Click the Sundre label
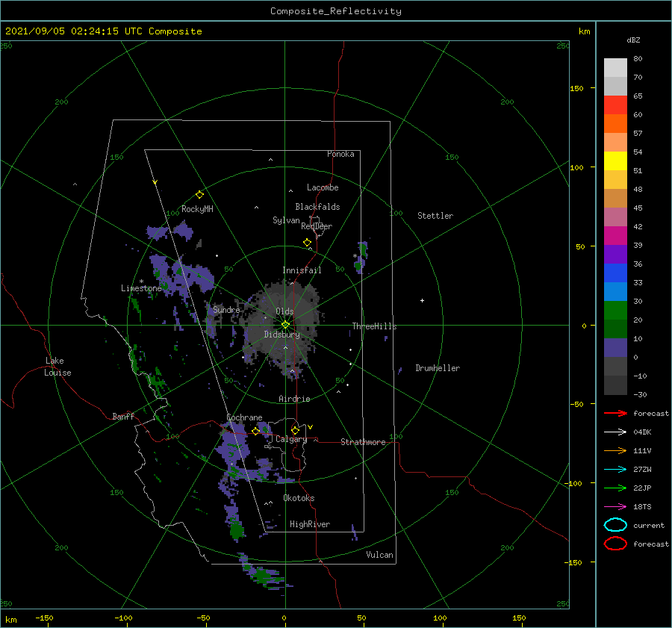Viewport: 672px width, 628px height. click(x=226, y=309)
